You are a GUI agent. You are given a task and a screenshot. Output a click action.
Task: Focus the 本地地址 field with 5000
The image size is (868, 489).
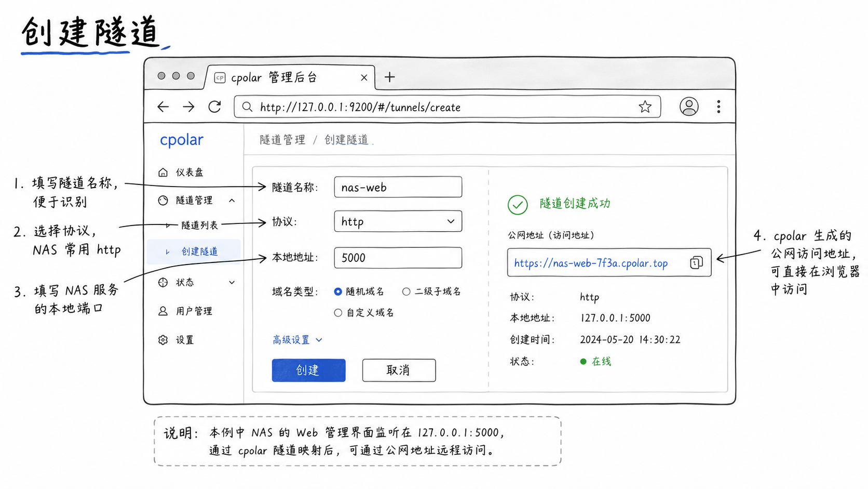(x=398, y=258)
